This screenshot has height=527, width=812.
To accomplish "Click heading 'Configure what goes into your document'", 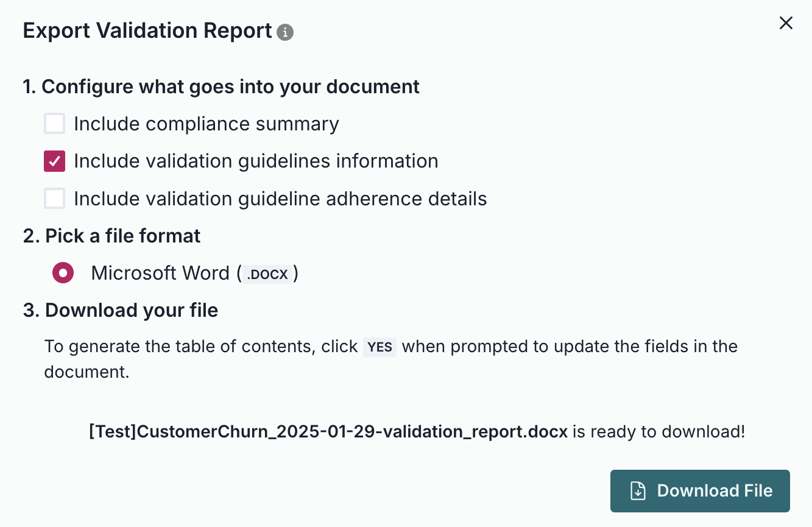I will pos(221,87).
